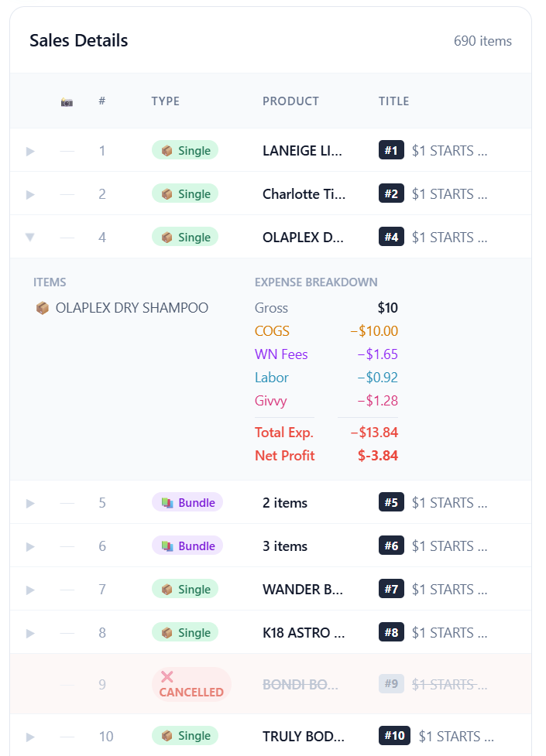Expand row 6 with 3 items

30,546
